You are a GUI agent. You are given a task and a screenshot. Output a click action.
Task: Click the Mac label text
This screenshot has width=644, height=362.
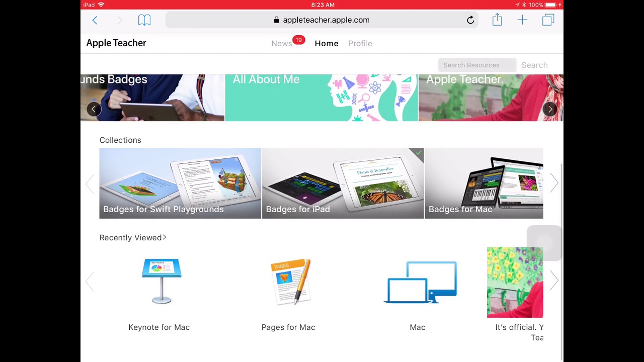[418, 327]
